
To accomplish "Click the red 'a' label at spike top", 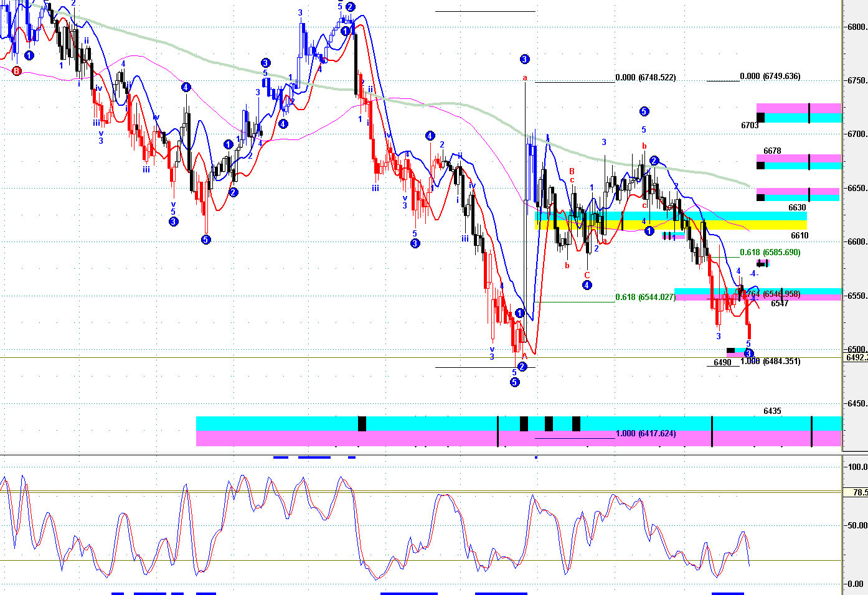I will tap(525, 78).
